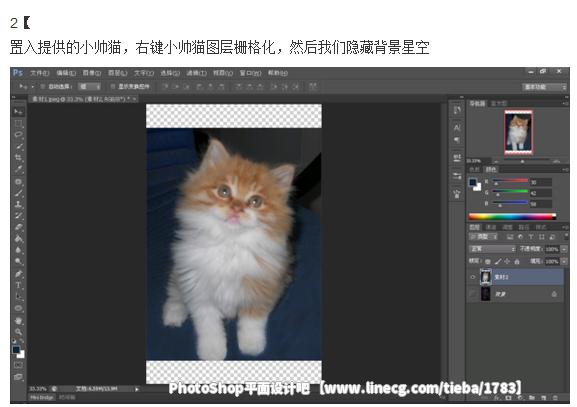The height and width of the screenshot is (407, 577).
Task: Open the blend mode 正常 dropdown
Action: coord(492,249)
